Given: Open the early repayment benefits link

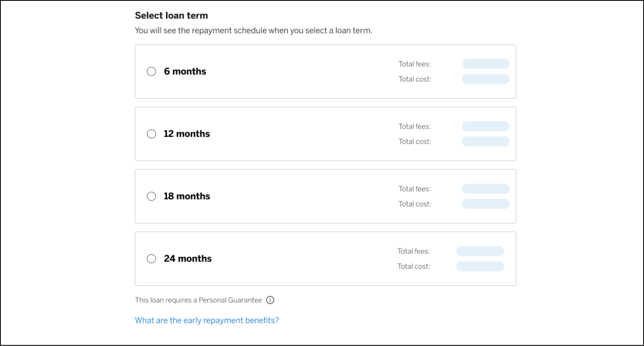Looking at the screenshot, I should pyautogui.click(x=207, y=320).
